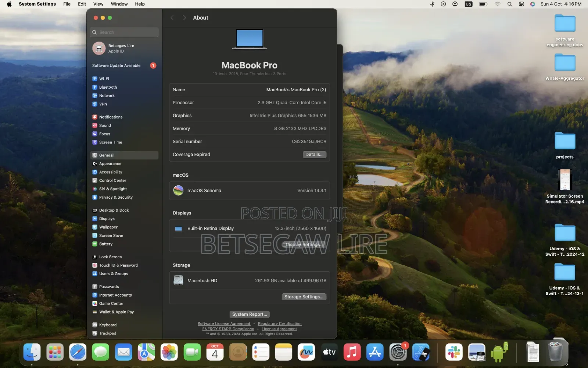
Task: Open Software Update Available notice
Action: tap(124, 66)
